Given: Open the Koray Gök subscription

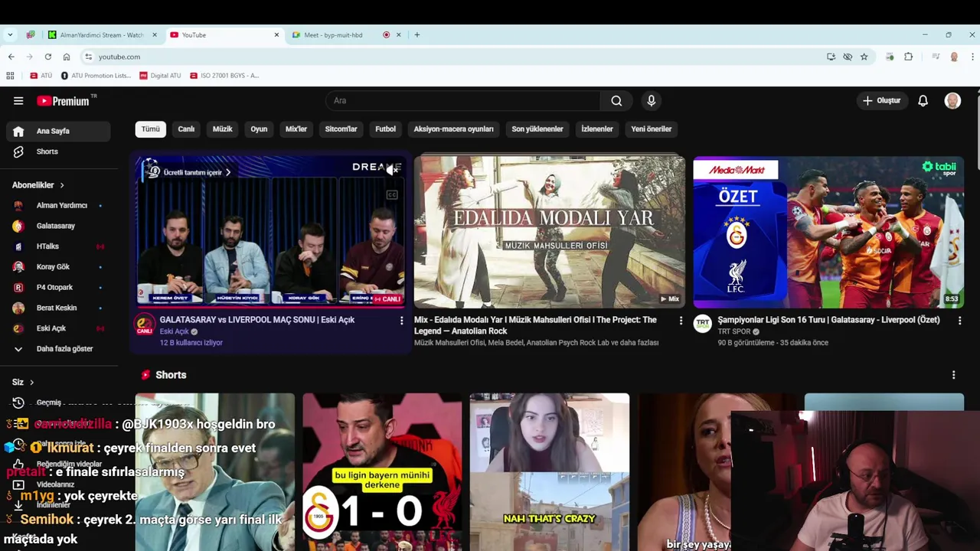Looking at the screenshot, I should point(58,267).
